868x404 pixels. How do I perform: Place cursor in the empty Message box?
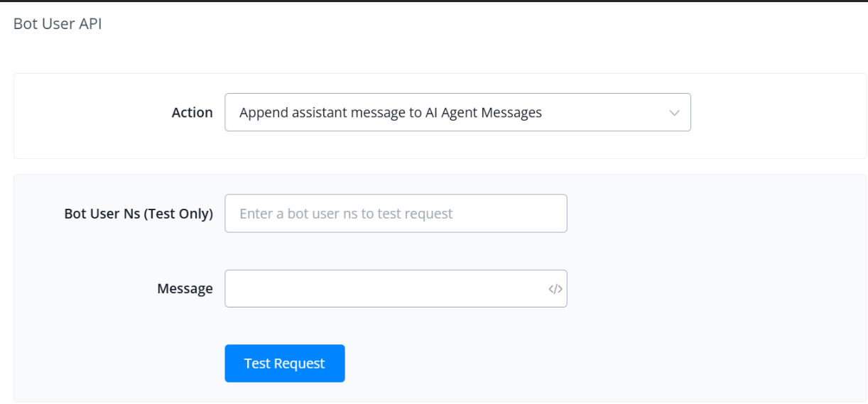pyautogui.click(x=384, y=289)
